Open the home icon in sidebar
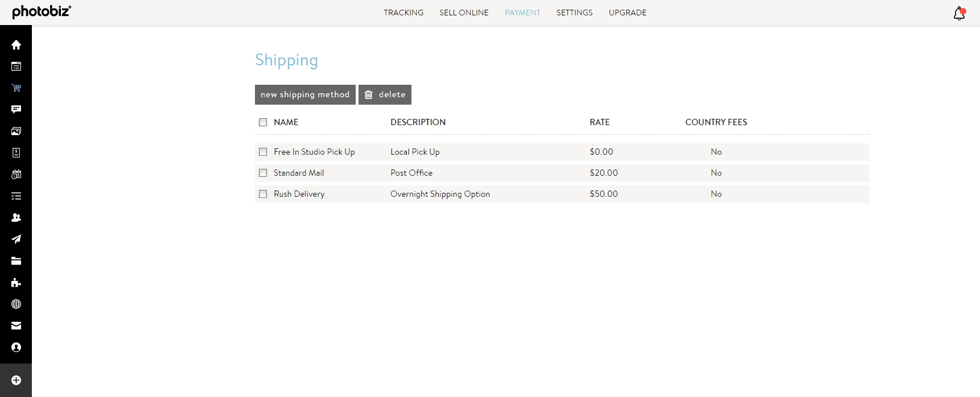 click(x=16, y=44)
